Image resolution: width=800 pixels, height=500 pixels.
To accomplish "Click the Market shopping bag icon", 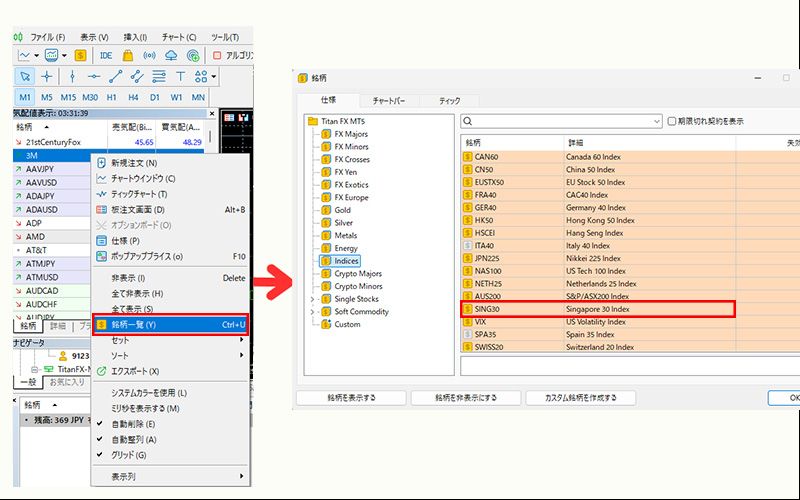I will coord(129,55).
